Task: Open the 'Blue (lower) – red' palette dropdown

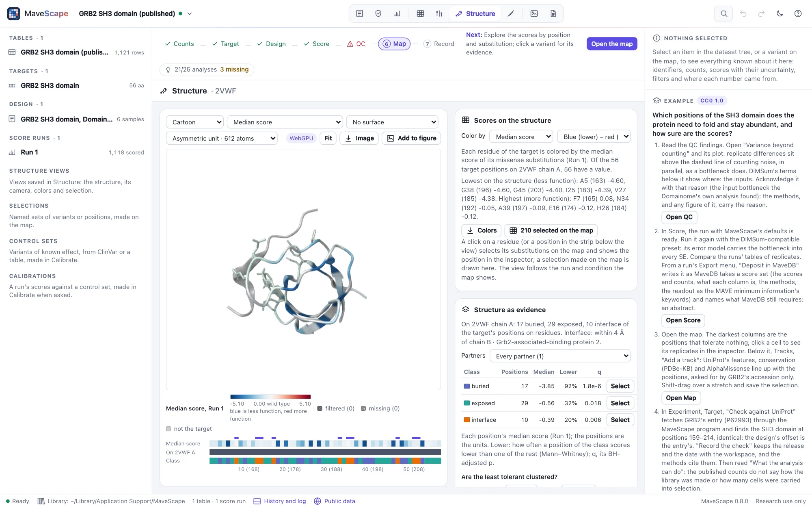Action: point(594,137)
